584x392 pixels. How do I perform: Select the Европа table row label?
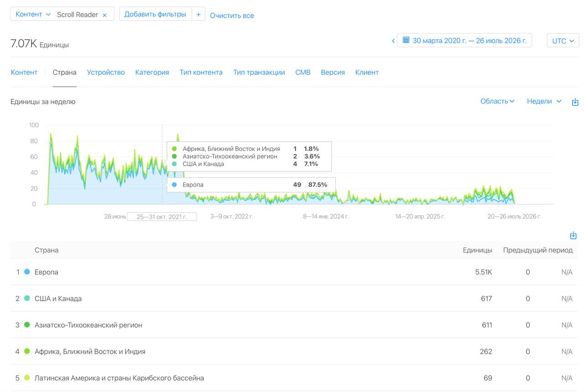click(47, 272)
